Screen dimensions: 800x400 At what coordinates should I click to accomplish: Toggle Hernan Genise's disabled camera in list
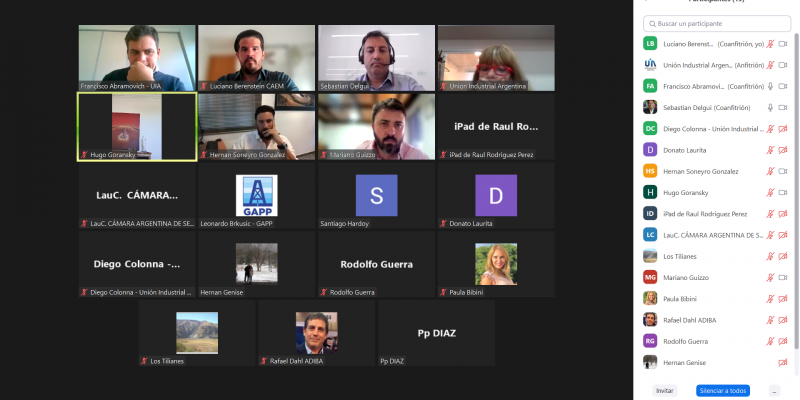(x=783, y=363)
